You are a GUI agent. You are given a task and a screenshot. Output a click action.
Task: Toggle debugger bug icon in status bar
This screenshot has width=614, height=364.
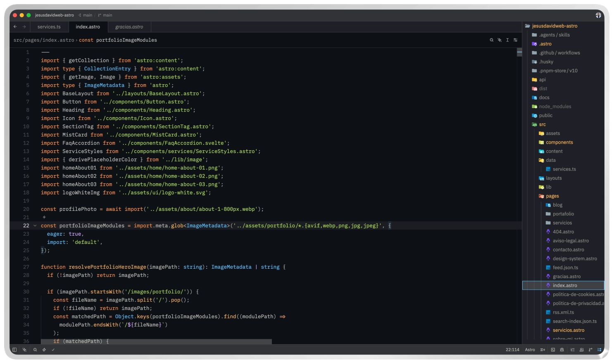click(x=562, y=350)
